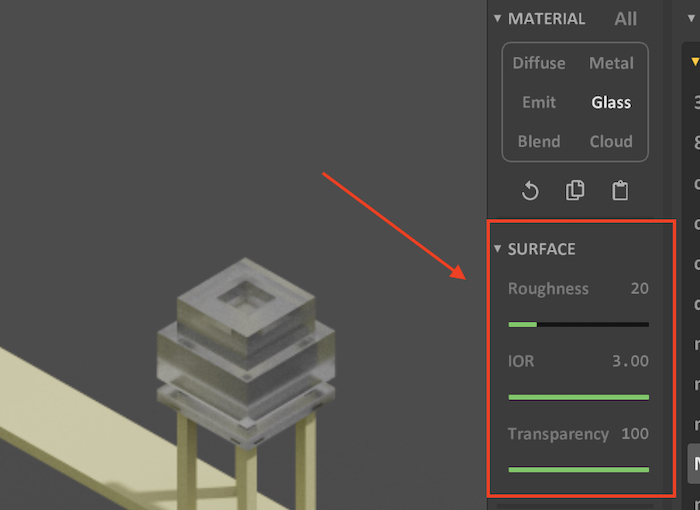Adjust the Roughness slider bar
700x510 pixels.
click(579, 325)
